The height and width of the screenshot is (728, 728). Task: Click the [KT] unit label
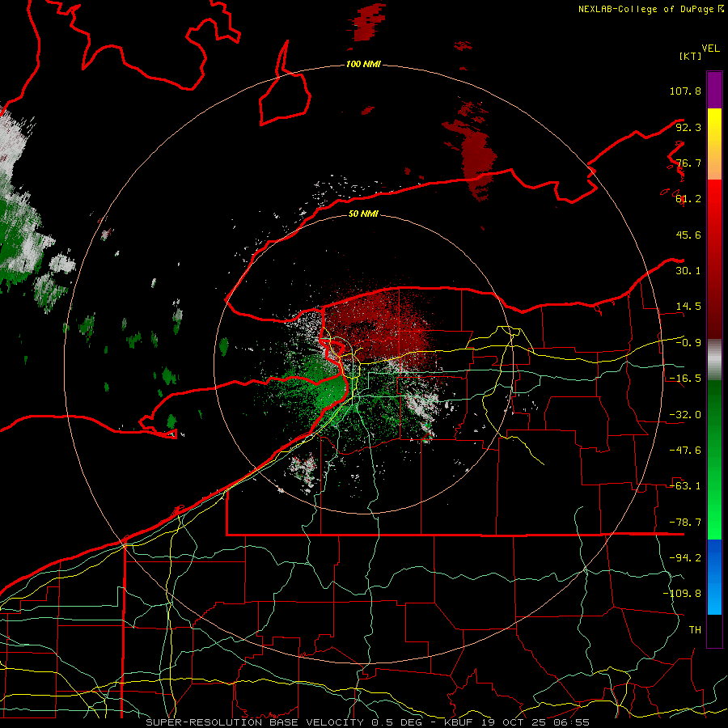point(690,56)
